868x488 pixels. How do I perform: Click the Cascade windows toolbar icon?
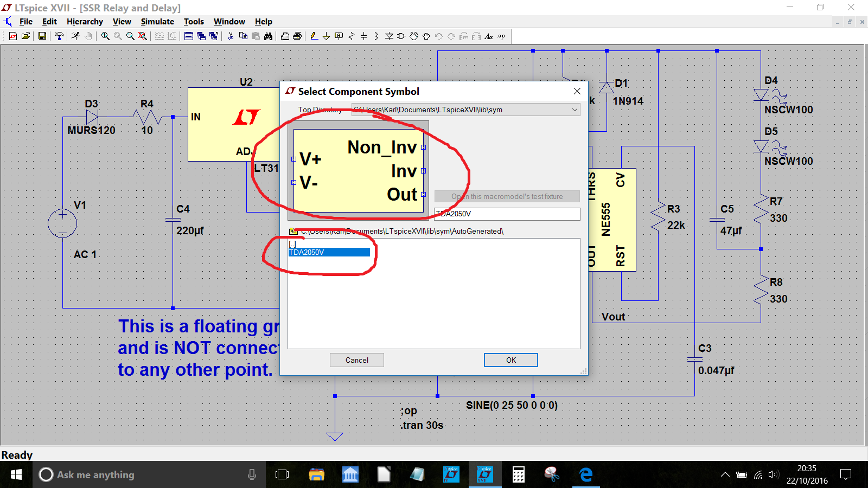[201, 36]
